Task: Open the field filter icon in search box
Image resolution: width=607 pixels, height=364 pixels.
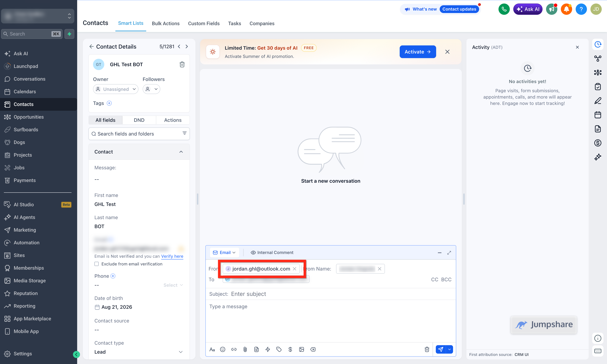Action: (184, 133)
